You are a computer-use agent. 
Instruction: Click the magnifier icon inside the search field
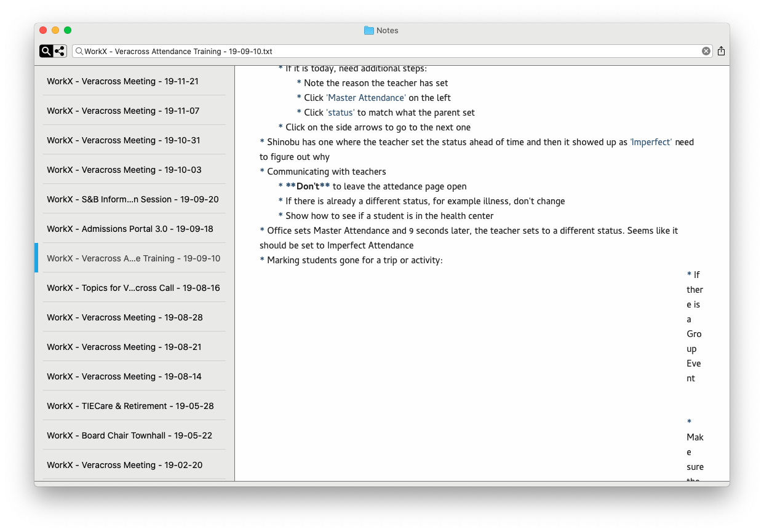[79, 51]
